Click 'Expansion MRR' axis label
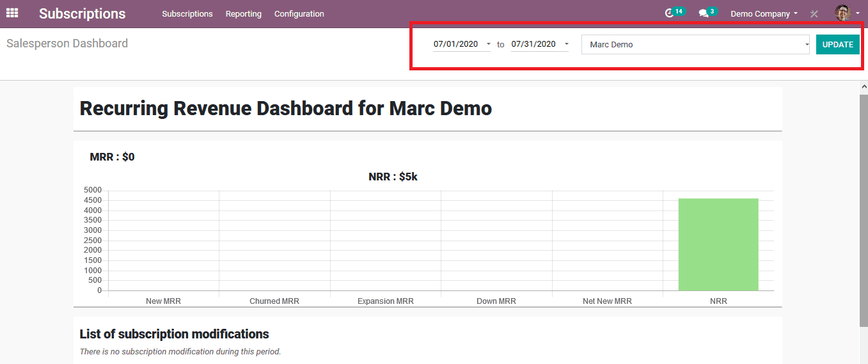Image resolution: width=868 pixels, height=364 pixels. pos(386,301)
